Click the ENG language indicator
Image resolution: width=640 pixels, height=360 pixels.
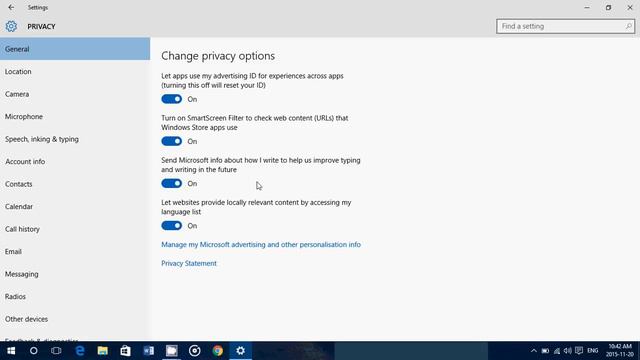593,351
